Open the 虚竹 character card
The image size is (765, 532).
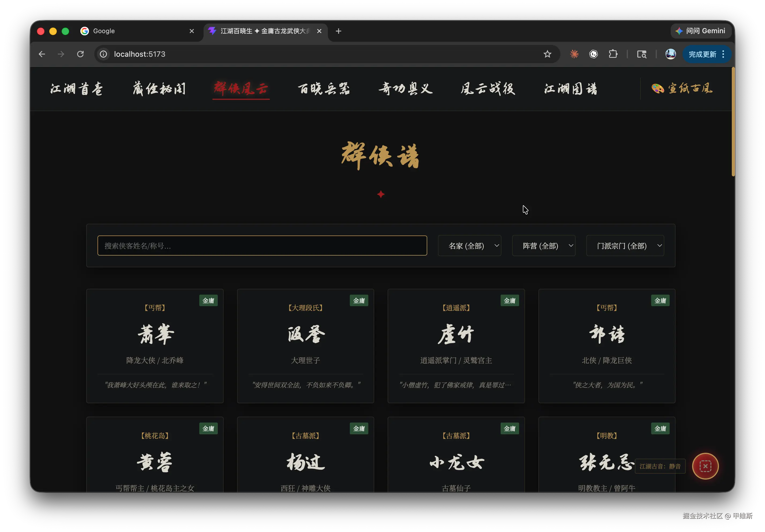pos(456,346)
